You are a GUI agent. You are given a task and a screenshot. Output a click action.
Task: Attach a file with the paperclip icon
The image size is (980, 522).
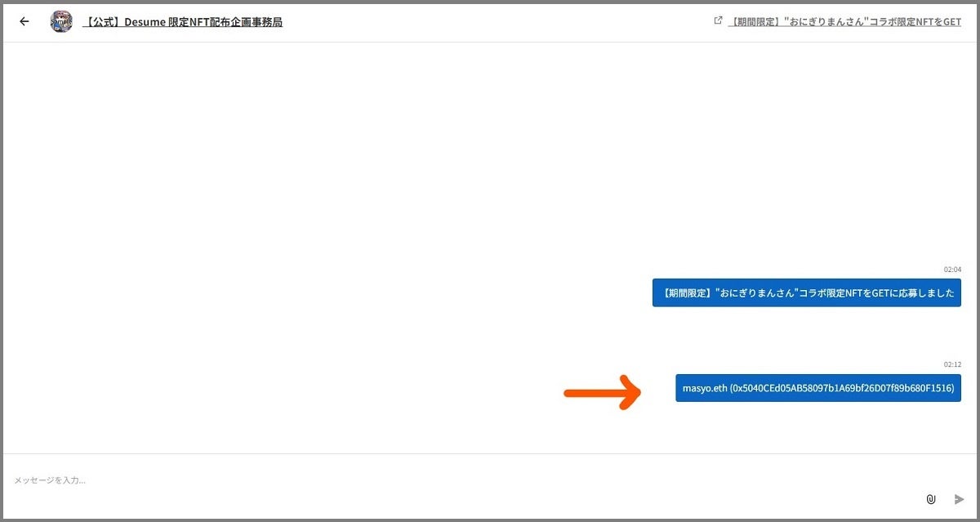tap(930, 498)
